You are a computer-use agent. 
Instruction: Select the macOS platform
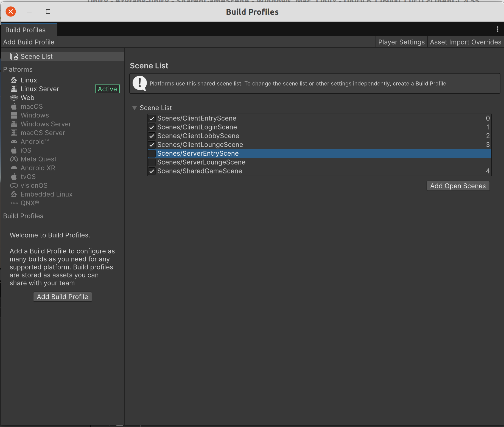[32, 106]
